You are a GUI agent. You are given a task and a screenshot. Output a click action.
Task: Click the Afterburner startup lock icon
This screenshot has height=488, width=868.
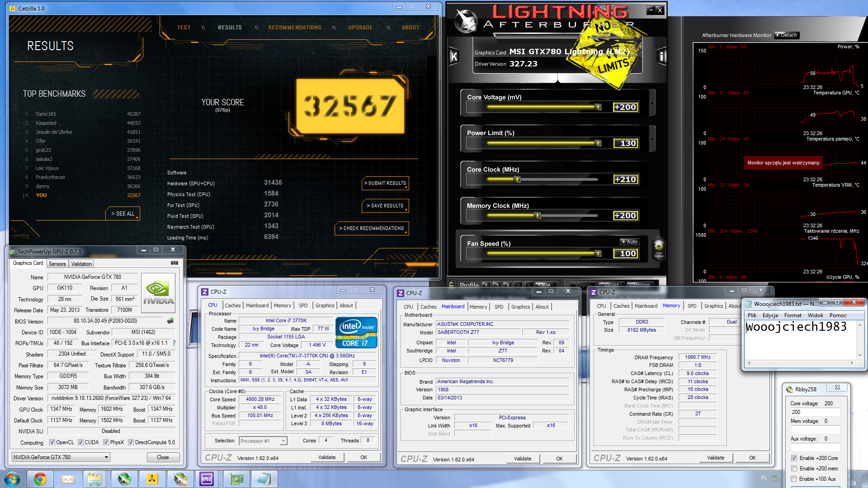tap(451, 285)
